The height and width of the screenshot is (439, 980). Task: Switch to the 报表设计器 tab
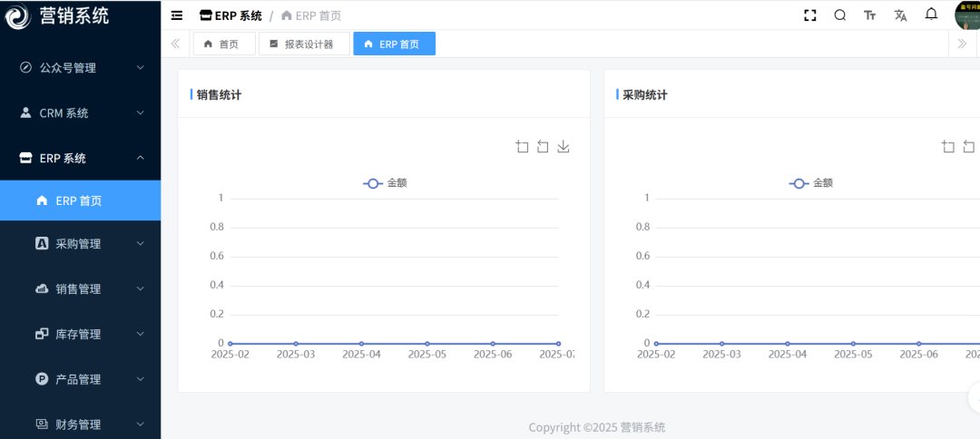point(304,44)
